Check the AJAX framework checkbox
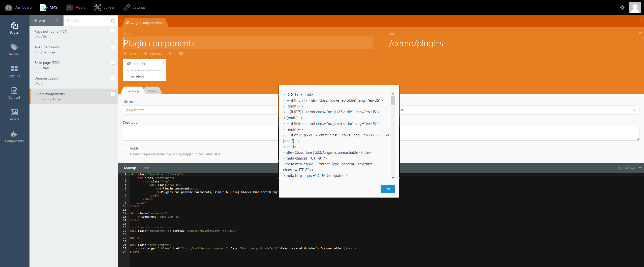The height and width of the screenshot is (267, 644). 113,47
